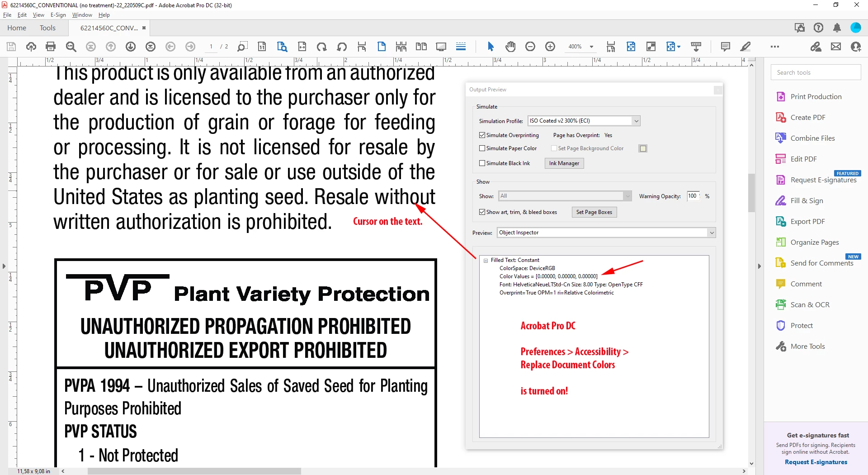Enter Read Mode via monitor icon
Viewport: 868px width, 475px height.
(x=441, y=47)
